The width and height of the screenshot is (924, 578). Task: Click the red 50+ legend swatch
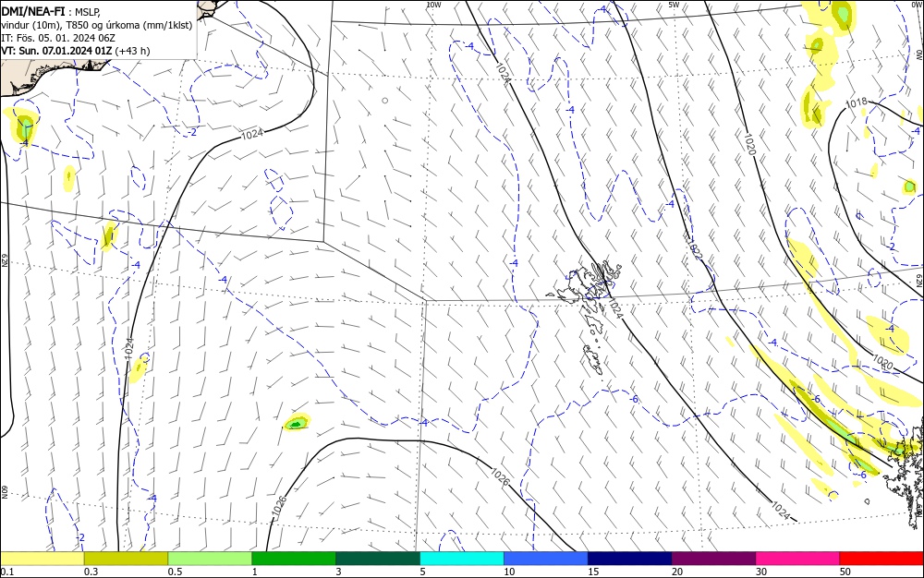pos(881,559)
